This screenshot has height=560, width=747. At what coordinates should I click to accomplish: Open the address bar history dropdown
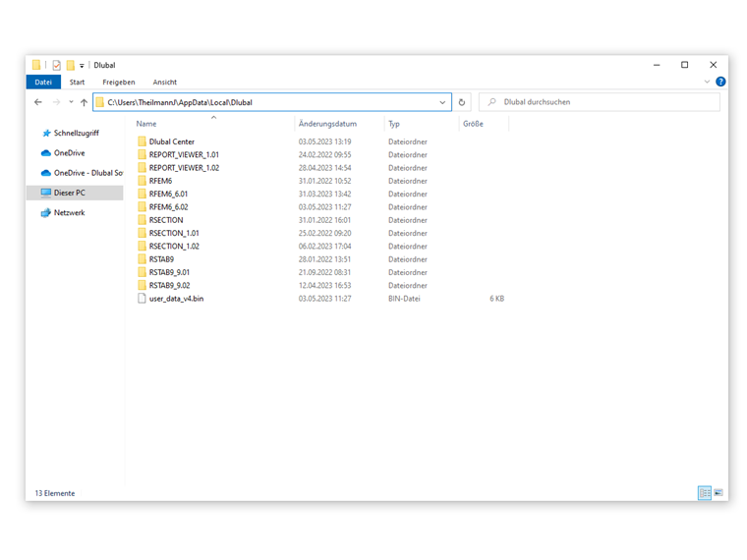coord(442,102)
